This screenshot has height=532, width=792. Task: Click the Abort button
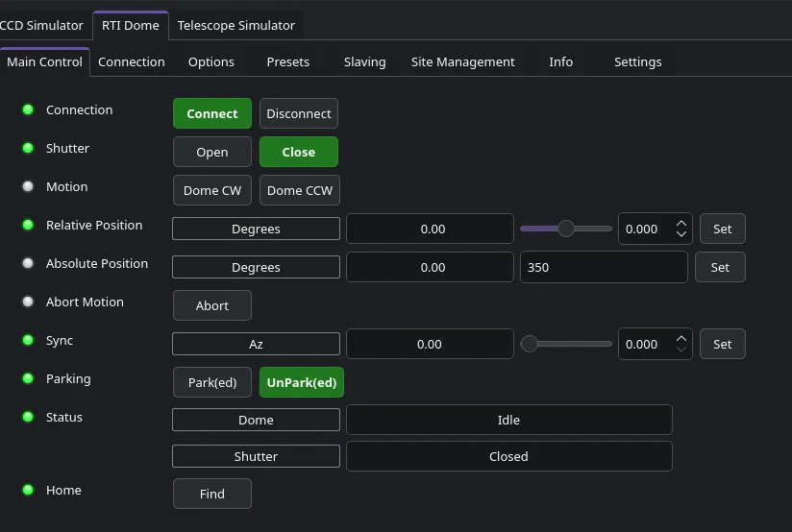click(212, 305)
